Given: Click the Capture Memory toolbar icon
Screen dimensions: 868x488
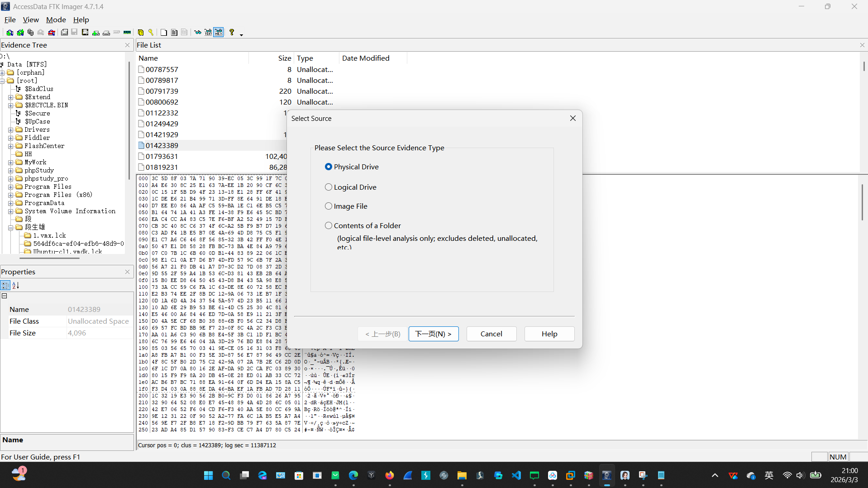Looking at the screenshot, I should pos(127,33).
